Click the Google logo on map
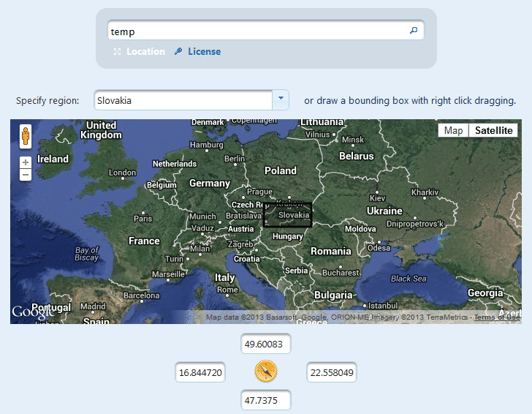 point(33,312)
